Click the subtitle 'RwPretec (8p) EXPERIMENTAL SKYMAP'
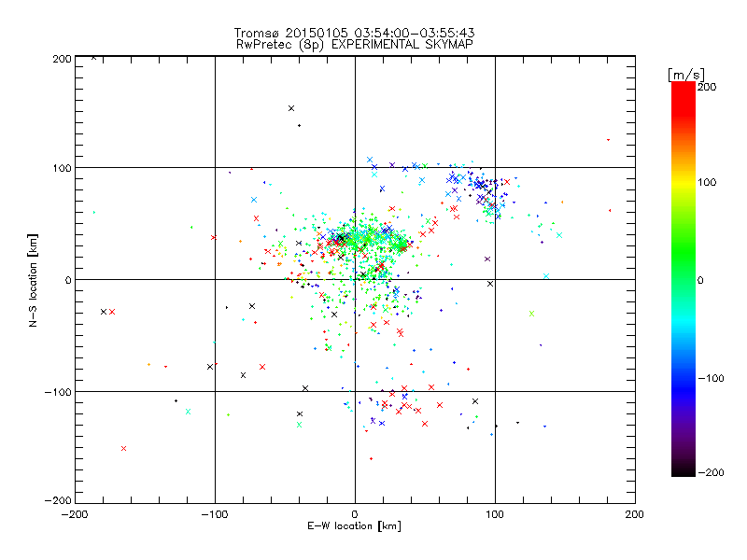The image size is (747, 560). point(355,45)
